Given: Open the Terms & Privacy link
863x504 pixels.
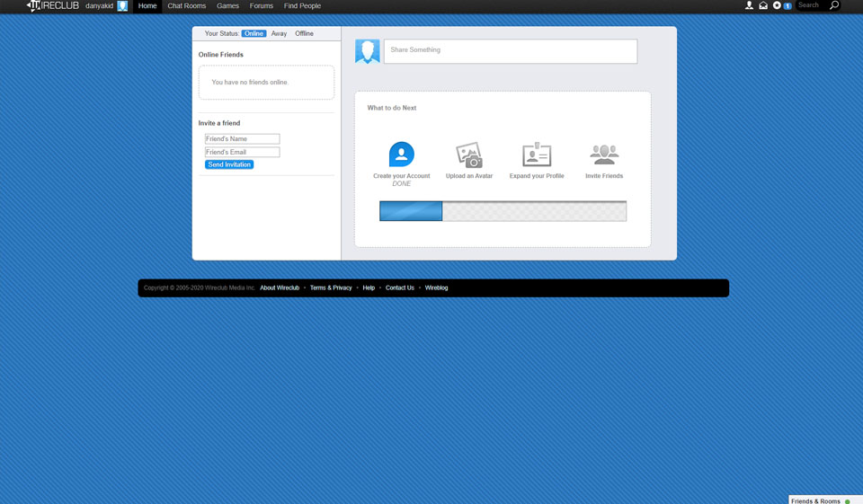Looking at the screenshot, I should point(331,287).
